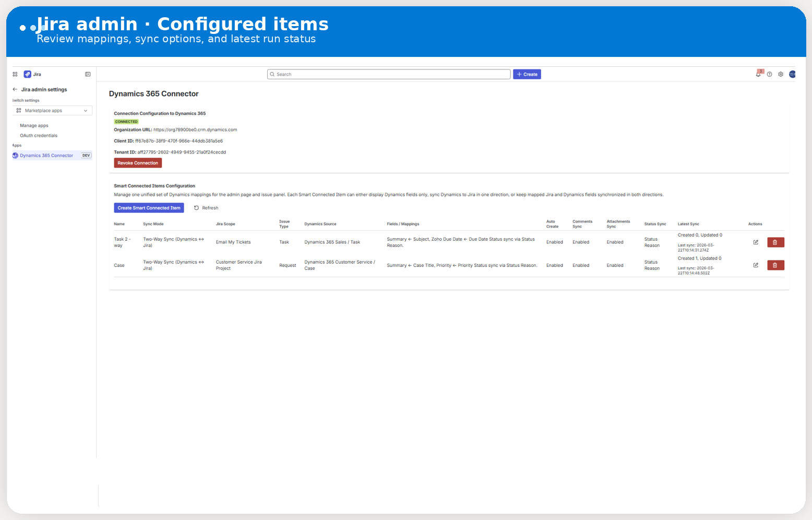Click Revoke Connection
812x520 pixels.
138,162
